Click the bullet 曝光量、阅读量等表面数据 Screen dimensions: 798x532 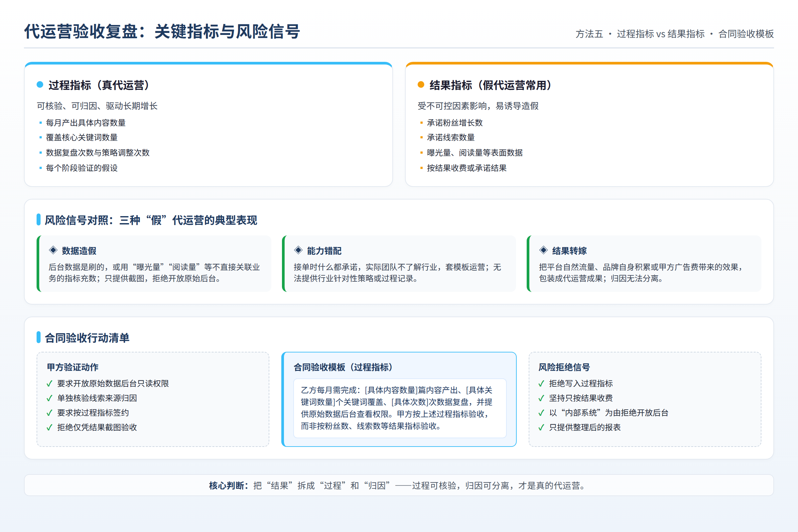[x=475, y=153]
